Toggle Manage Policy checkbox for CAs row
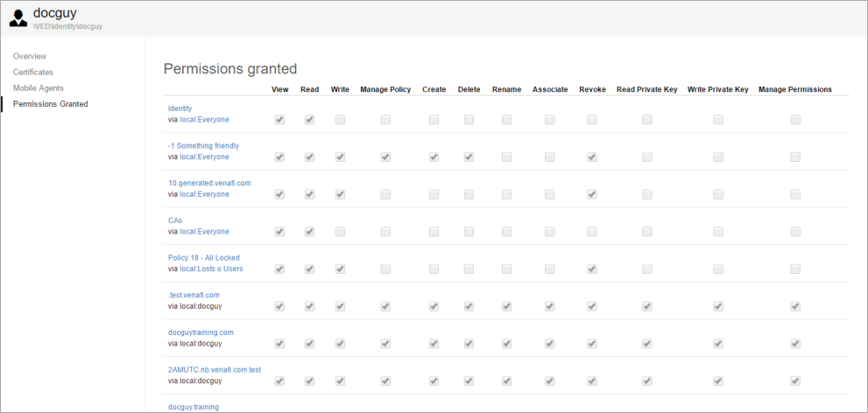Image resolution: width=868 pixels, height=413 pixels. tap(385, 232)
